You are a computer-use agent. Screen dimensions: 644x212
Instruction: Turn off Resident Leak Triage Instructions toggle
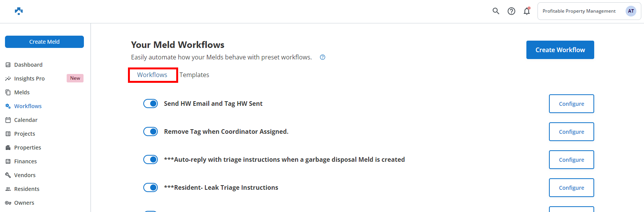151,187
